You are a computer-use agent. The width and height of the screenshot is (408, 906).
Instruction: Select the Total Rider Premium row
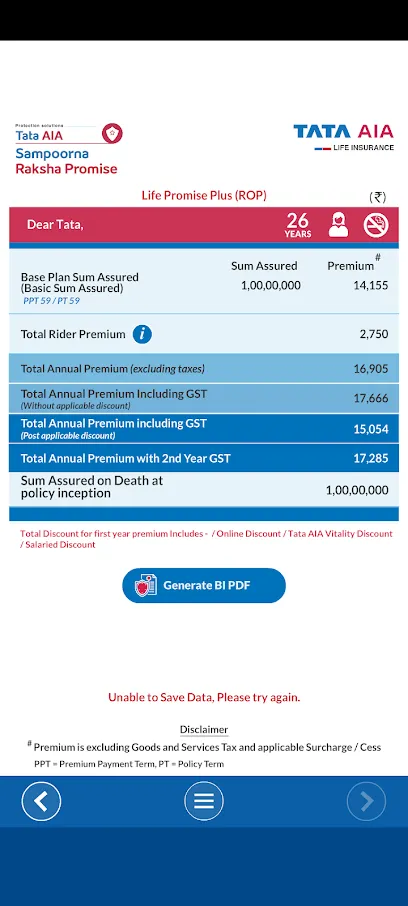(x=204, y=334)
